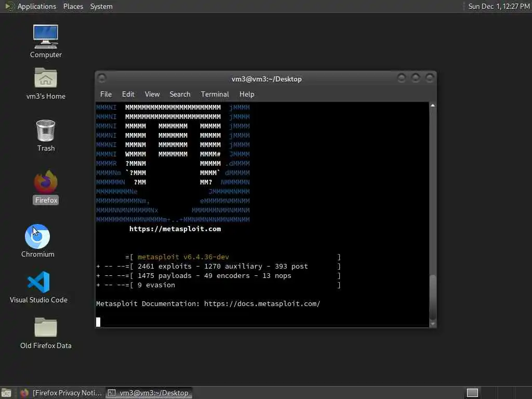Image resolution: width=532 pixels, height=399 pixels.
Task: Click the https://metasploit.com text in terminal
Action: click(x=175, y=229)
